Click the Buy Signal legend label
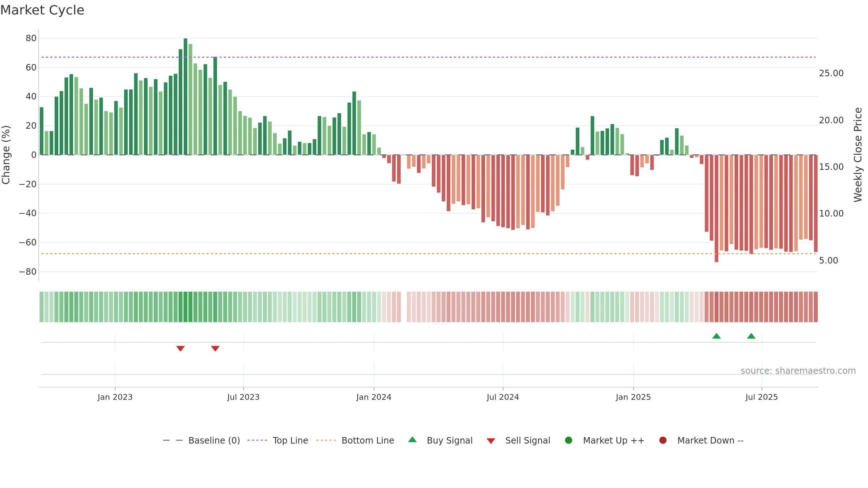 pyautogui.click(x=450, y=440)
